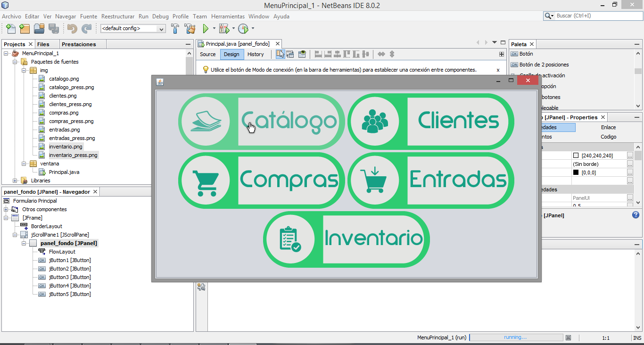Click the [240,240,240] background color swatch

(x=576, y=156)
